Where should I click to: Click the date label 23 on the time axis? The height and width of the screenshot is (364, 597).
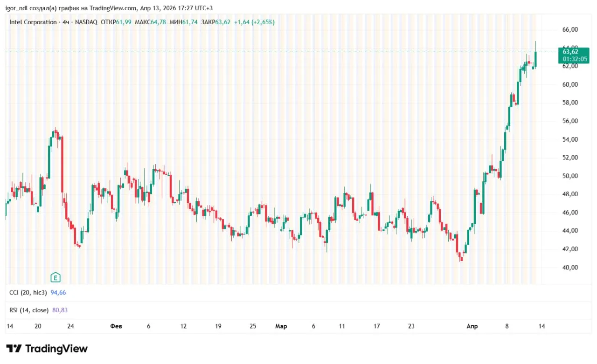click(x=411, y=326)
